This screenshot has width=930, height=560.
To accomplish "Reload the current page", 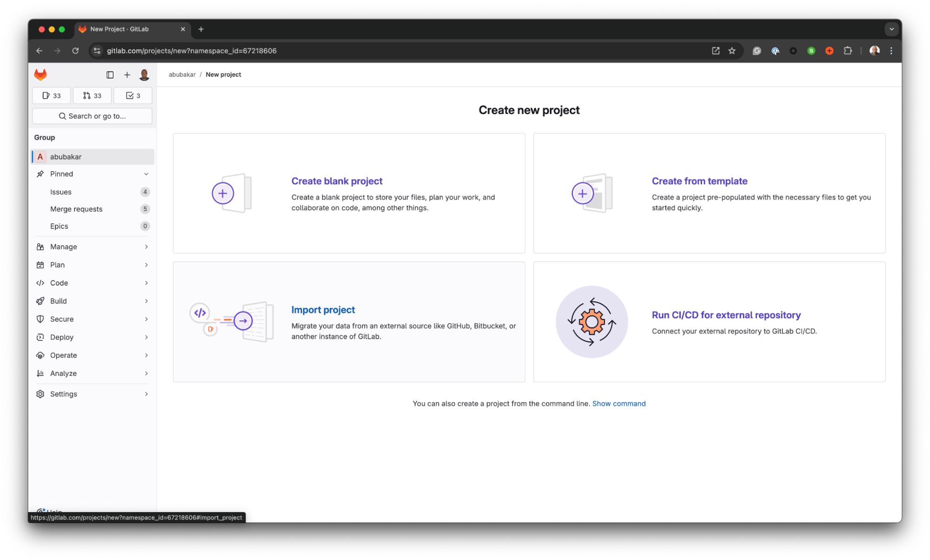I will tap(75, 51).
